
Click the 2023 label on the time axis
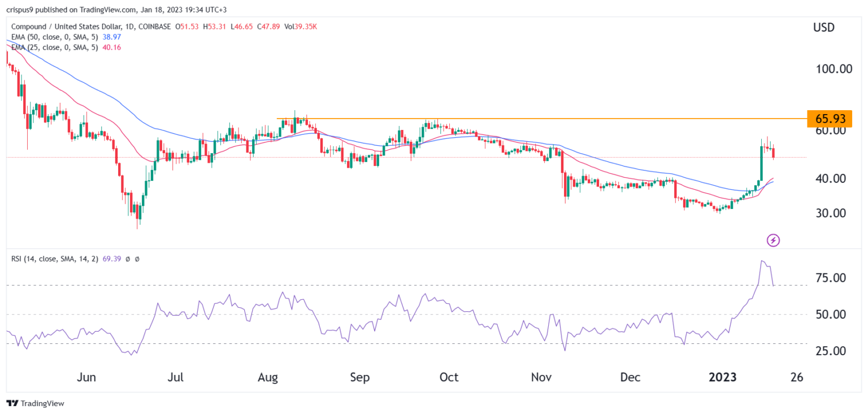[x=722, y=377]
